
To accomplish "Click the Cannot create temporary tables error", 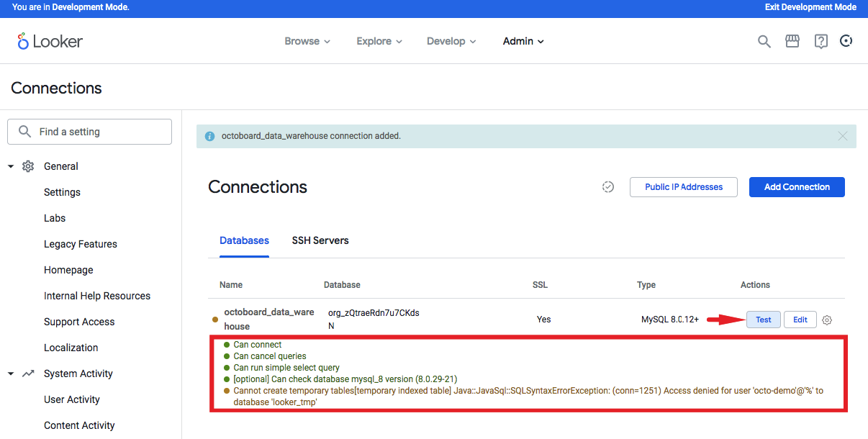I will coord(528,397).
